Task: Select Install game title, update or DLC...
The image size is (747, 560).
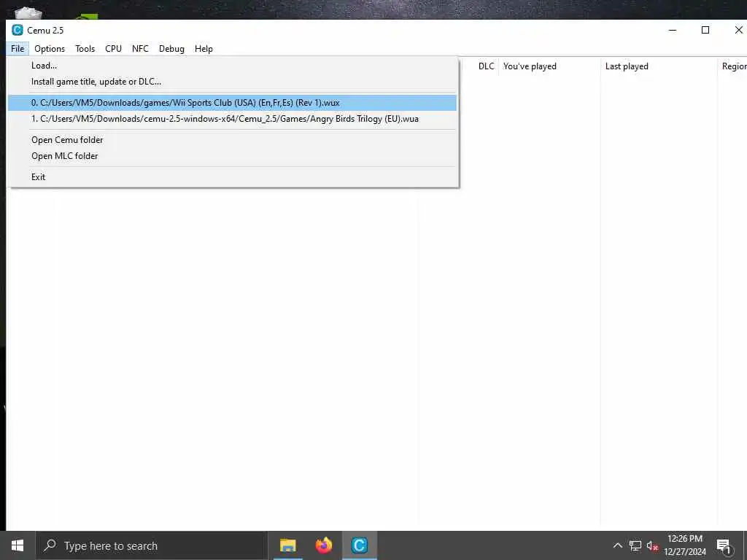Action: coord(232,82)
